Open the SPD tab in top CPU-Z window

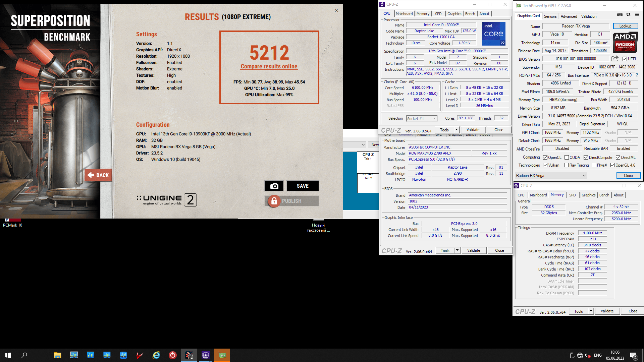click(438, 14)
